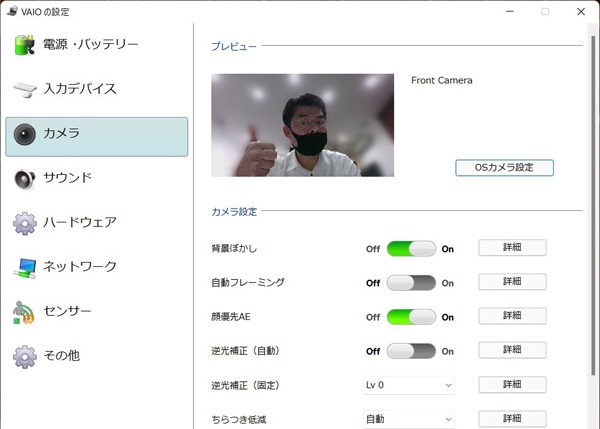Enable the 自動フレーミング switch
The image size is (600, 429).
pos(411,283)
